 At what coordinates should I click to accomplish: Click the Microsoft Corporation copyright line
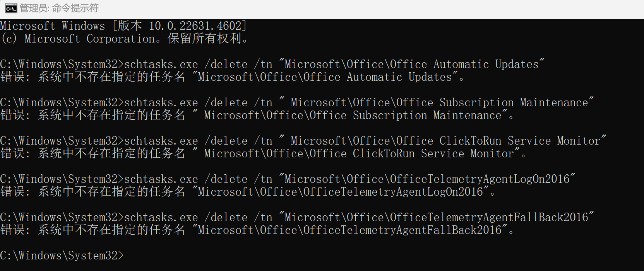pos(125,39)
